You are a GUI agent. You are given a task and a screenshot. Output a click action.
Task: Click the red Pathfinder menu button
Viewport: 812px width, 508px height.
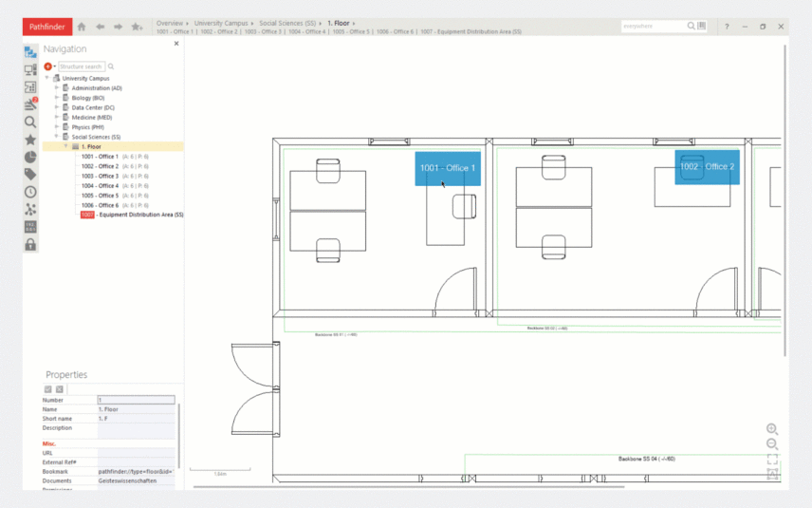pos(47,27)
